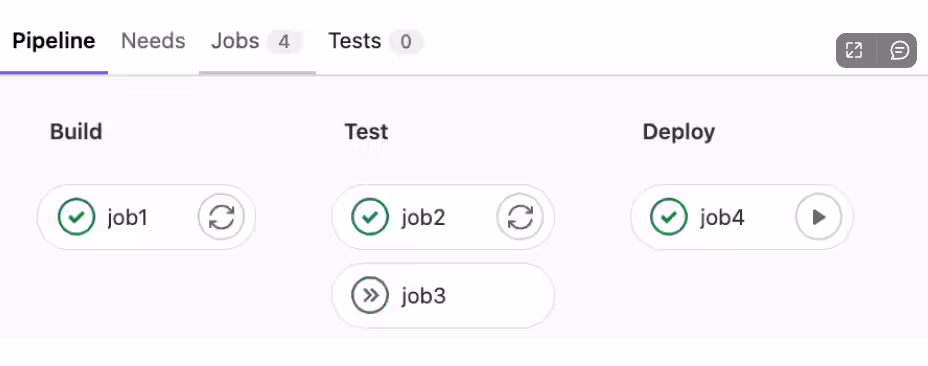This screenshot has width=928, height=366.
Task: Open the job4 deploy job
Action: (722, 218)
